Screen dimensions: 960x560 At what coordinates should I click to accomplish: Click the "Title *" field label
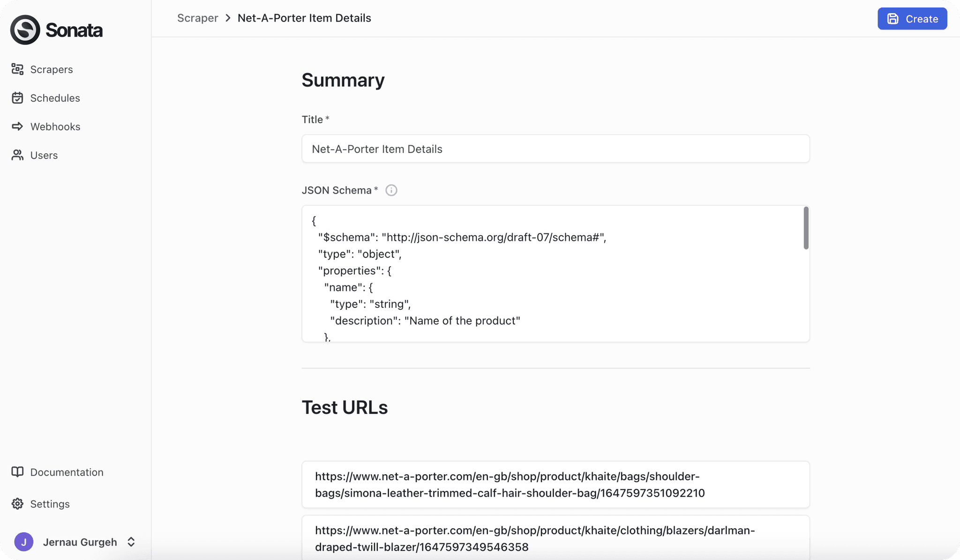pos(315,119)
